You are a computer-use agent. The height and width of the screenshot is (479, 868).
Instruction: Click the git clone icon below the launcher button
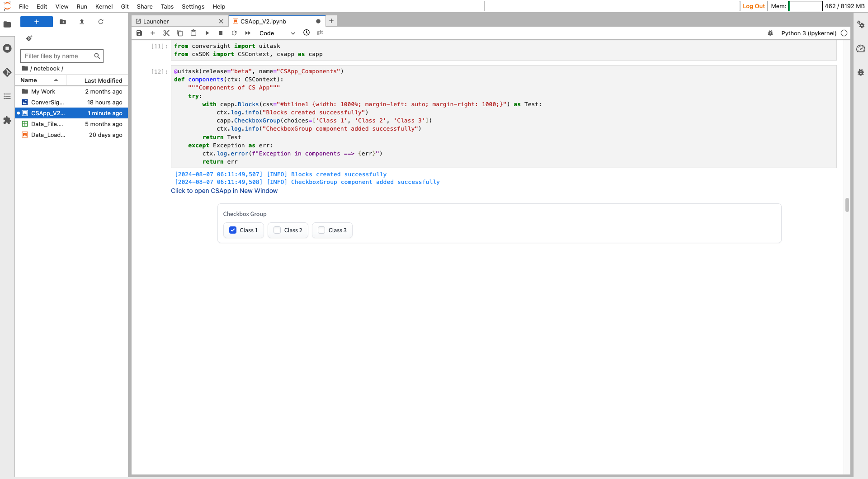29,38
